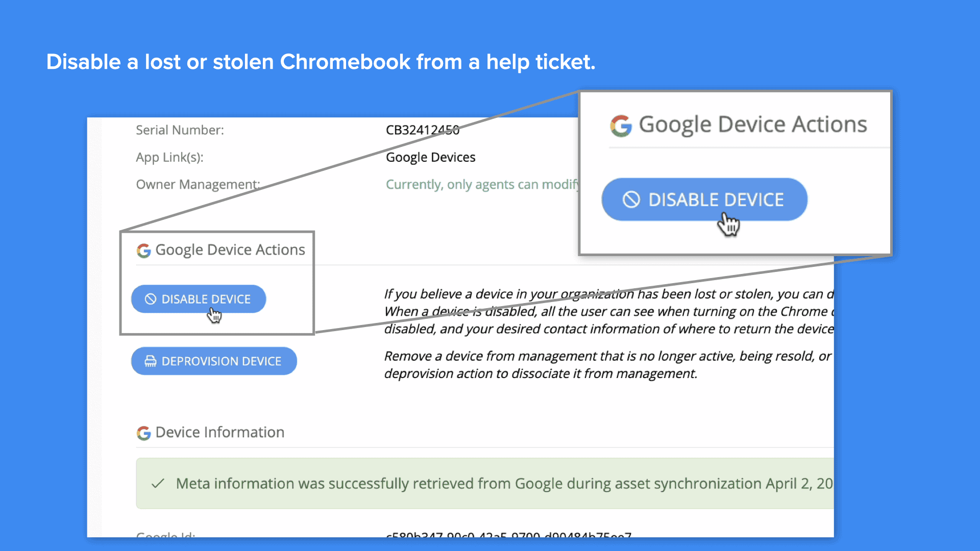Click the Google icon in Device Information header

click(x=143, y=433)
